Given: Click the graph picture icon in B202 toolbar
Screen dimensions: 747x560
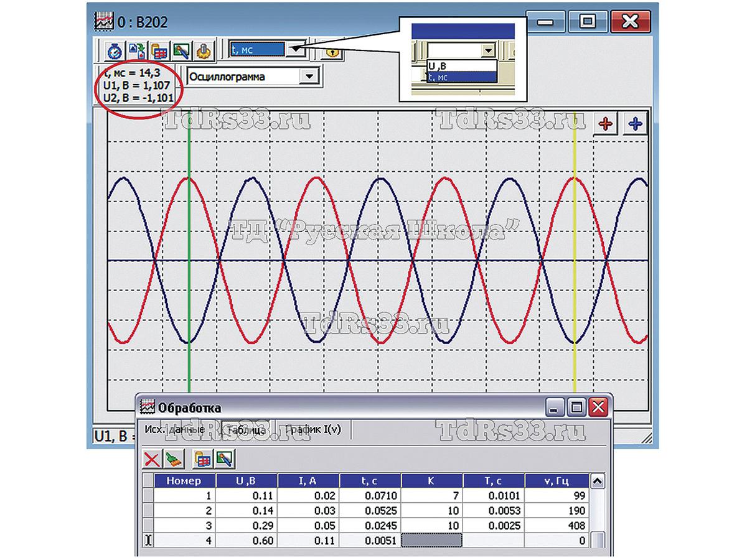Looking at the screenshot, I should (181, 50).
